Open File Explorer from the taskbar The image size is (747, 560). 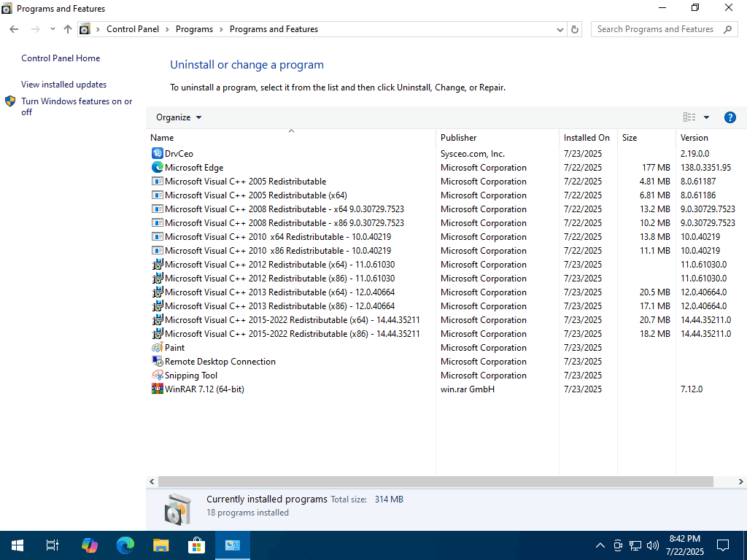point(161,545)
